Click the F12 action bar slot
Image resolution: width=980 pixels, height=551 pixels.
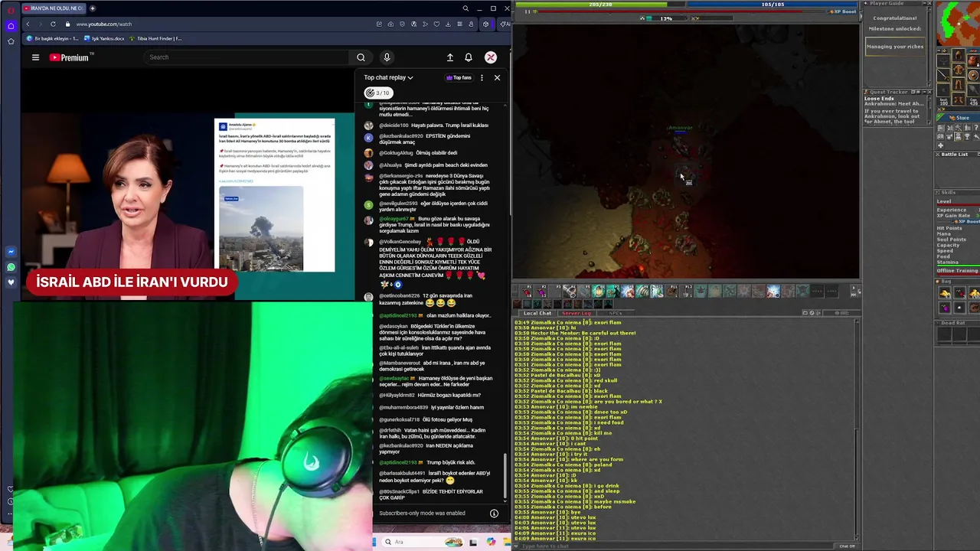[687, 291]
